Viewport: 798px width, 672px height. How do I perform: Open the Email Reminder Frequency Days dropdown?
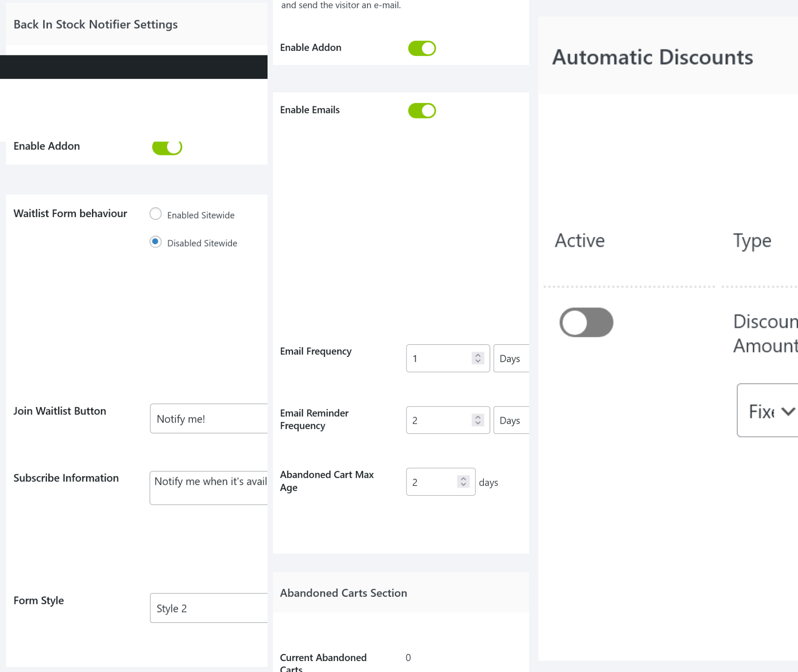tap(511, 420)
